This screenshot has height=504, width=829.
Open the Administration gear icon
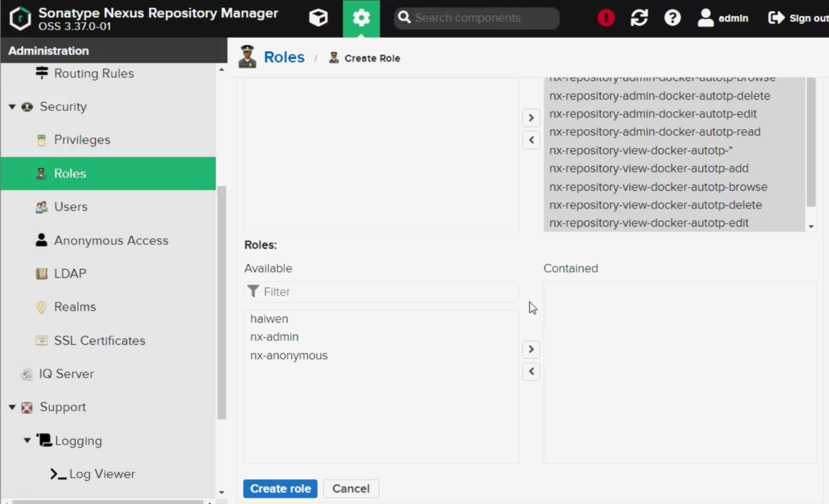(x=362, y=18)
